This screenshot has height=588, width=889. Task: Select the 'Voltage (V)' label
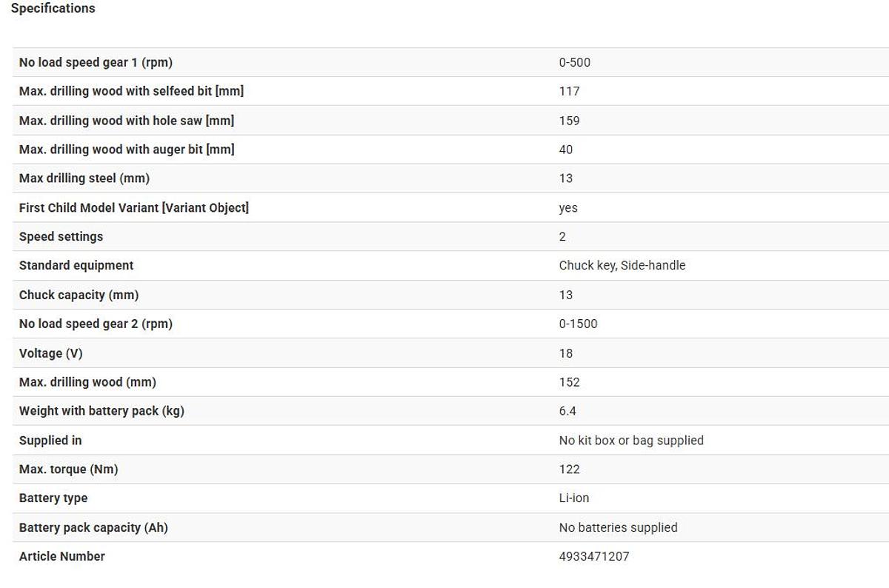pos(50,353)
